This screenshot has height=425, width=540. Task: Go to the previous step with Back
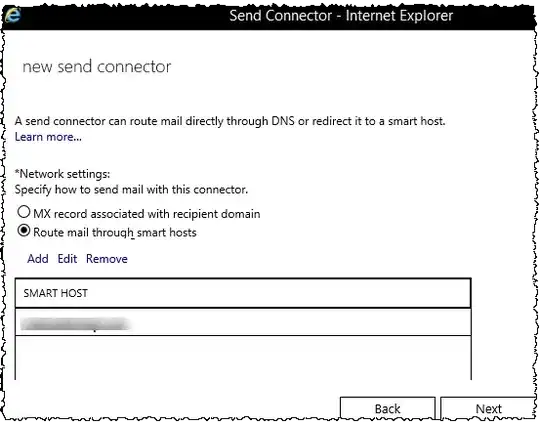coord(387,408)
